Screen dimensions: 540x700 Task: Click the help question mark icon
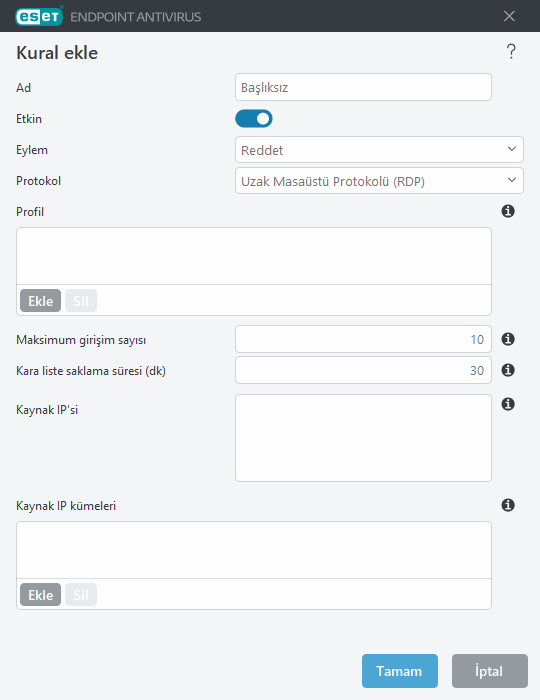click(x=511, y=52)
